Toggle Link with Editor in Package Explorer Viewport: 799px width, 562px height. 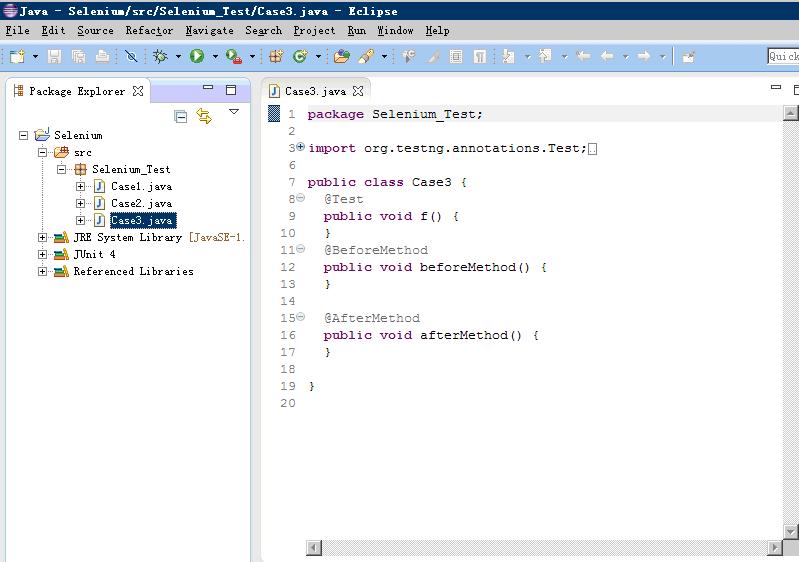(x=205, y=116)
